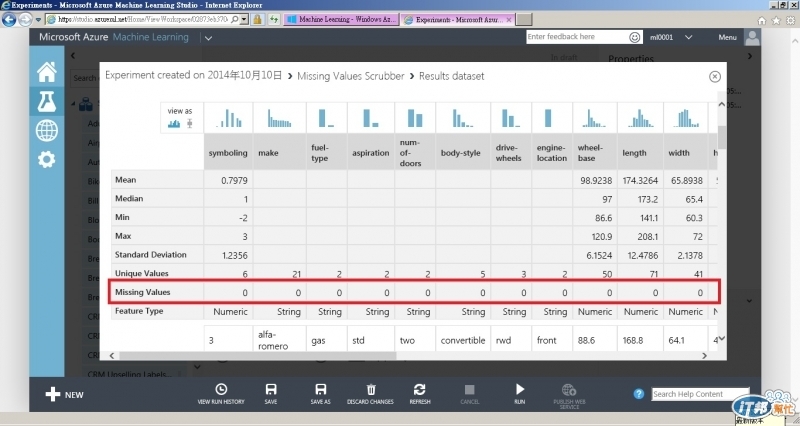Click the browser Forward arrow button
The height and width of the screenshot is (426, 800).
pos(26,19)
